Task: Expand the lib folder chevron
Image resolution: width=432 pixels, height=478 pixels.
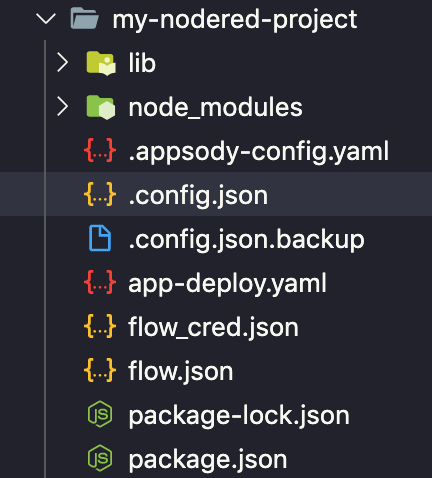Action: point(62,62)
